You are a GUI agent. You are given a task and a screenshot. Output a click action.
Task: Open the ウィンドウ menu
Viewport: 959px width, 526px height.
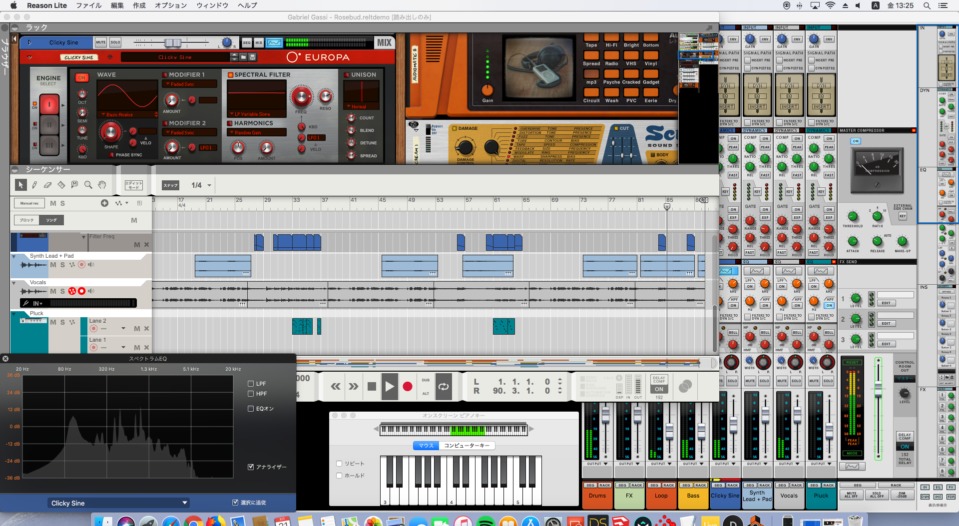pyautogui.click(x=212, y=6)
